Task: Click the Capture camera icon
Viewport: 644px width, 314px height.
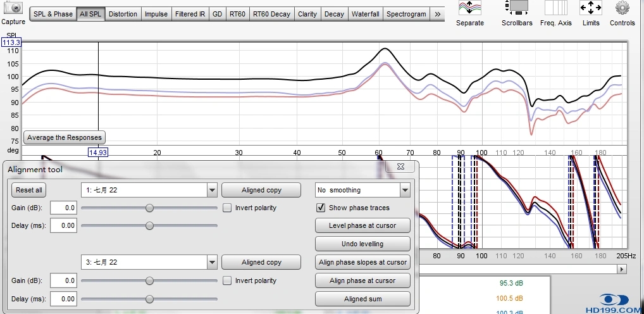Action: point(13,9)
